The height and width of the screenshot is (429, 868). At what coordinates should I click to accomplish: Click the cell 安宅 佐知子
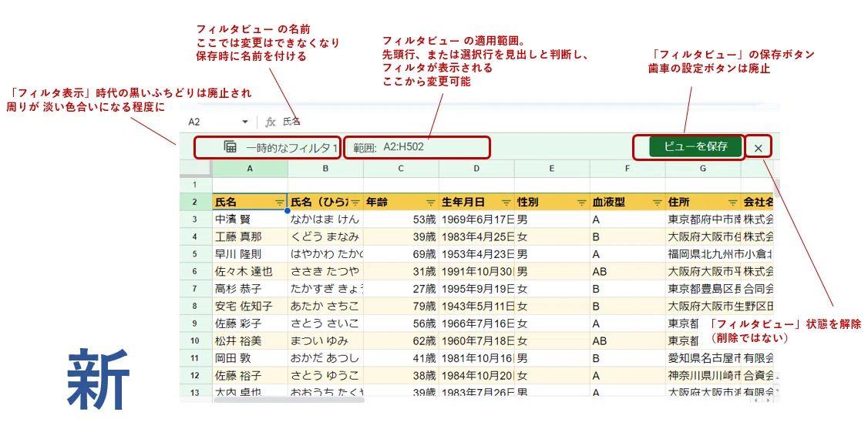(250, 306)
